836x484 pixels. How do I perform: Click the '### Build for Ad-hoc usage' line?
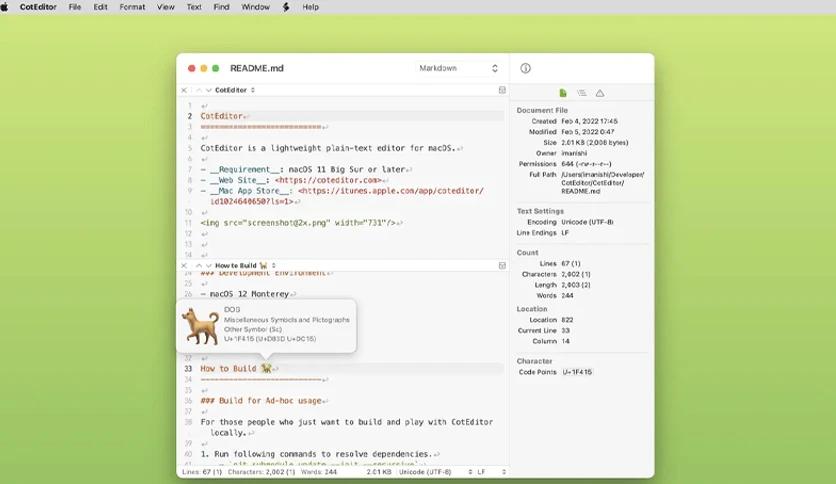pyautogui.click(x=261, y=401)
